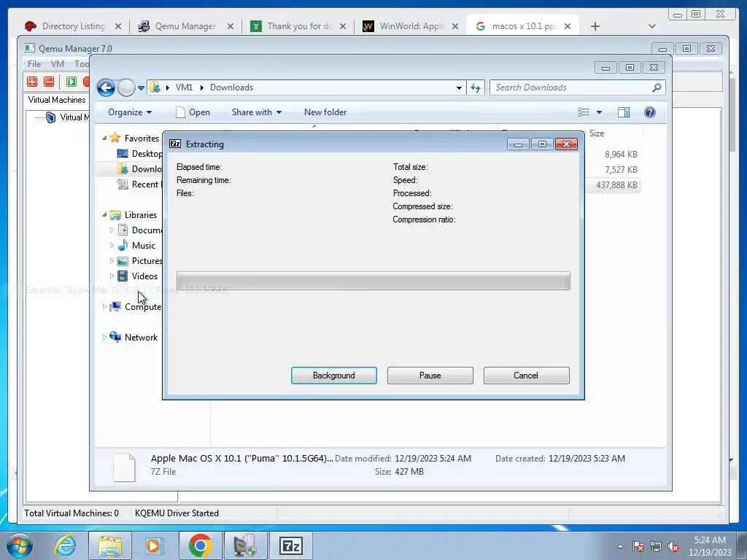Select Desktop in Favorites
747x560 pixels.
click(x=147, y=153)
